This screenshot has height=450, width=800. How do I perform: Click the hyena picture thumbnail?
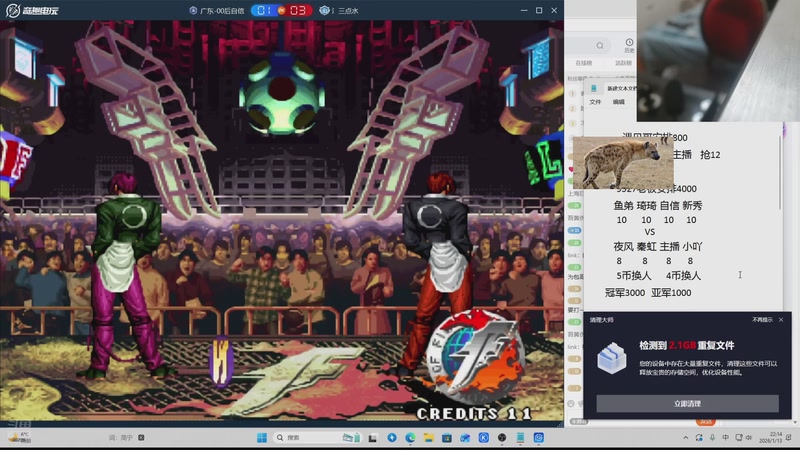(x=623, y=162)
